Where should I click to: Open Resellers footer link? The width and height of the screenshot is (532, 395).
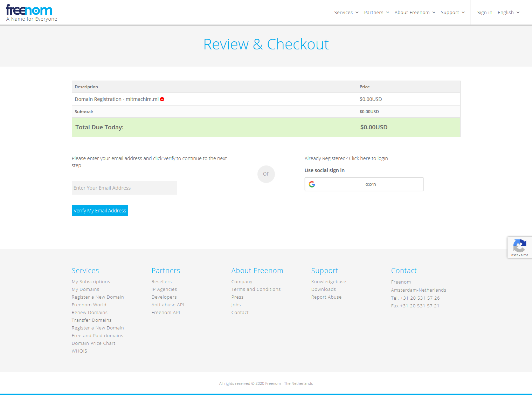coord(161,282)
